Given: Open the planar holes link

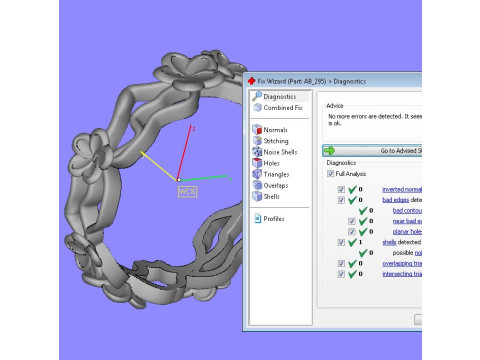Looking at the screenshot, I should (x=407, y=232).
